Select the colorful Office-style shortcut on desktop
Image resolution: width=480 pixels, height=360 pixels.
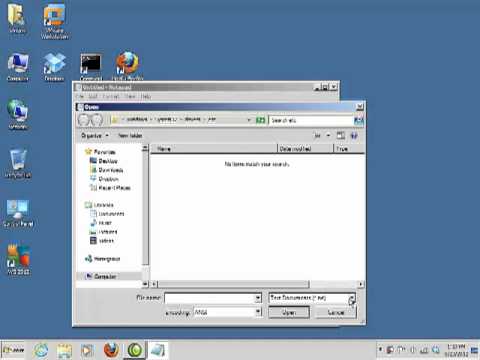(x=18, y=259)
